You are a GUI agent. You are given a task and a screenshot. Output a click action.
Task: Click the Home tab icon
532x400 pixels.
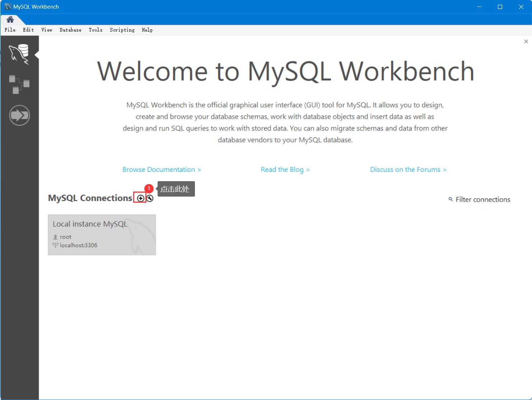pos(10,19)
